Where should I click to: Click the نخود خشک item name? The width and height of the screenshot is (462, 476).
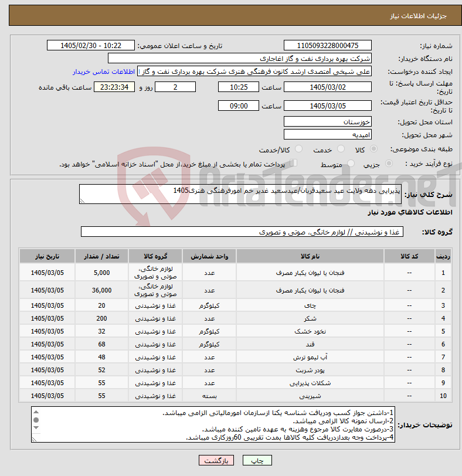(x=310, y=331)
